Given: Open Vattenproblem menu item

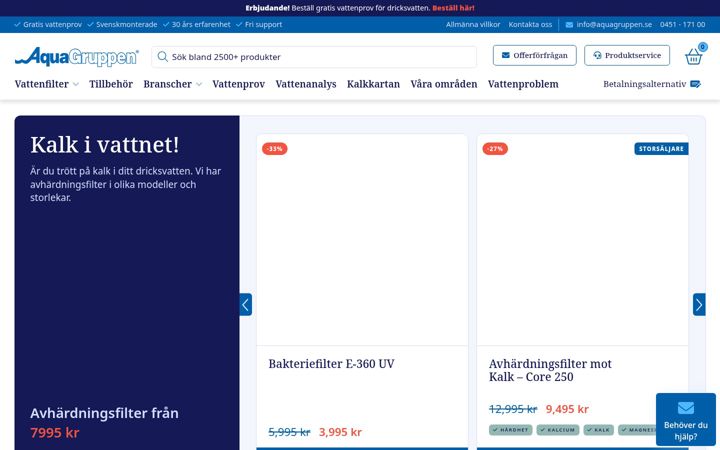Looking at the screenshot, I should [523, 84].
